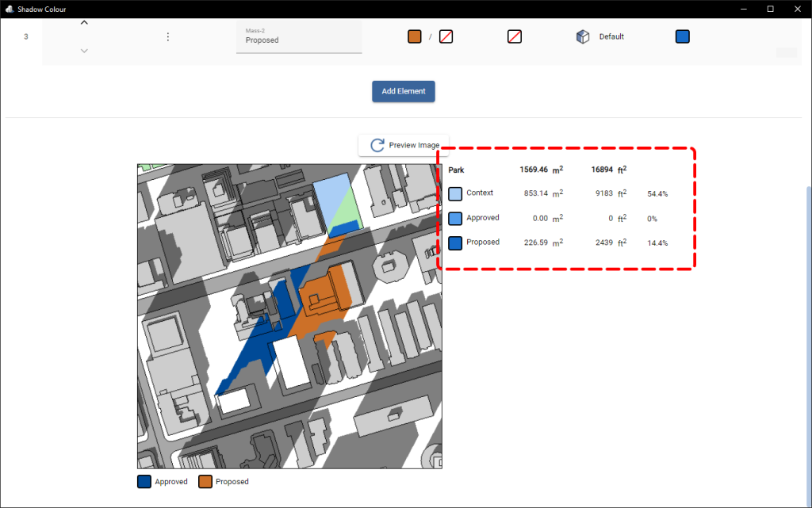Select the Default material cube icon
The image size is (812, 508).
pos(583,36)
